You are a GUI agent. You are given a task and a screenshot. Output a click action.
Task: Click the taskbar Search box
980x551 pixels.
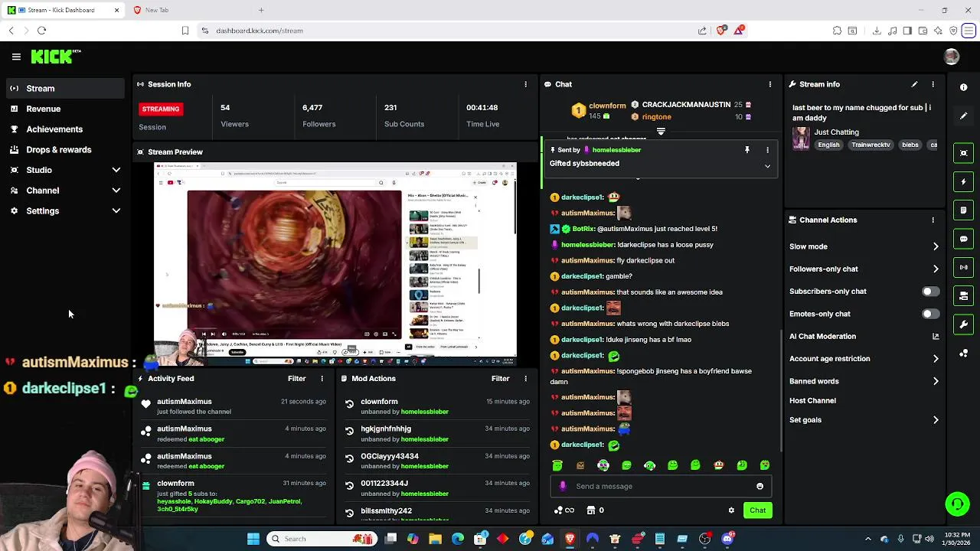coord(322,539)
